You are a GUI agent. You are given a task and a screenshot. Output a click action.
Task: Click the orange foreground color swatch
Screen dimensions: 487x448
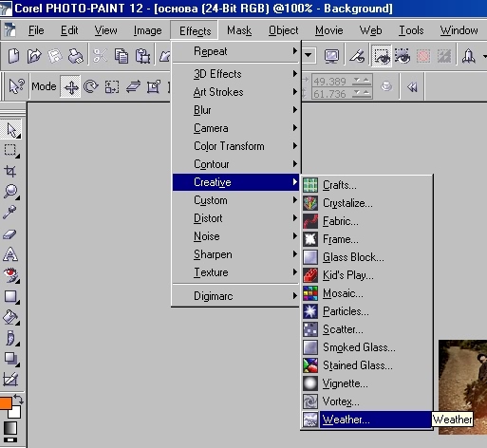pos(6,403)
